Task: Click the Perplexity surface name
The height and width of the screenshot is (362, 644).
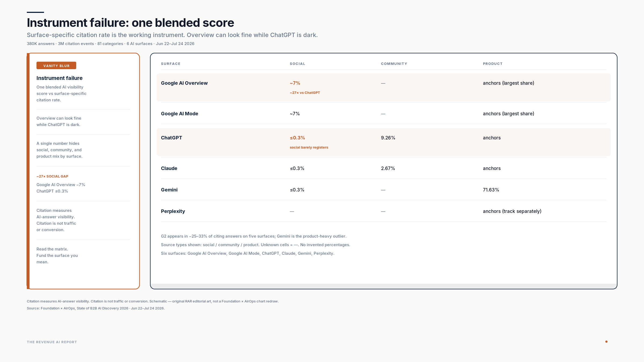Action: tap(173, 211)
